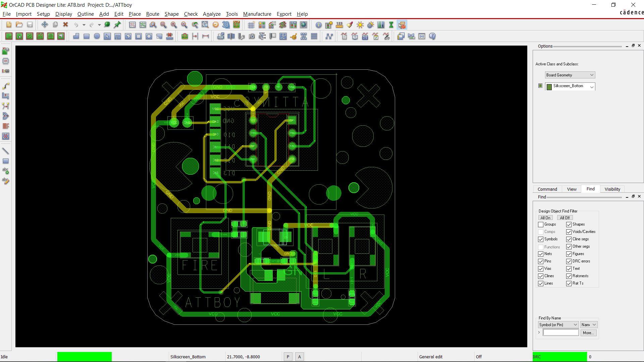The image size is (644, 362).
Task: Click the 3D canvas view icon
Action: (x=226, y=25)
